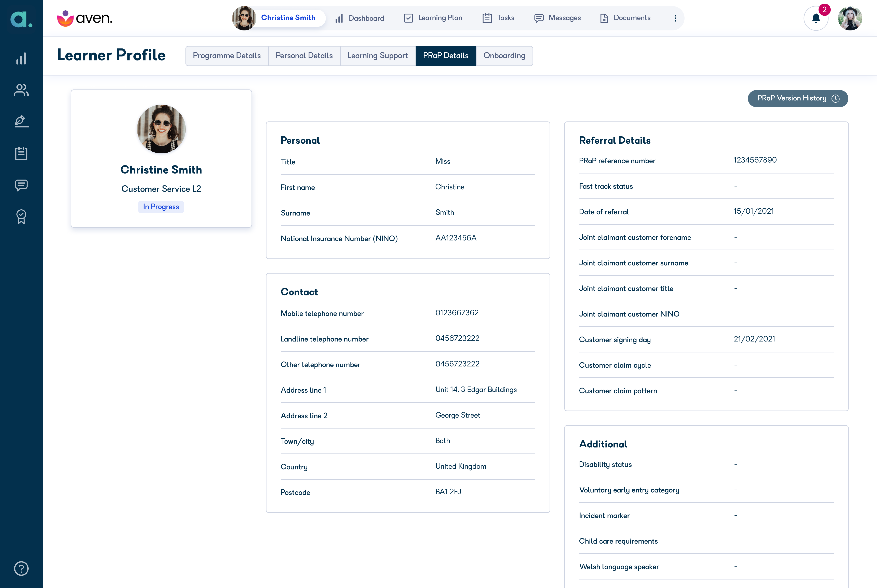Click Christine Smith's large profile photo
The height and width of the screenshot is (588, 877).
161,129
